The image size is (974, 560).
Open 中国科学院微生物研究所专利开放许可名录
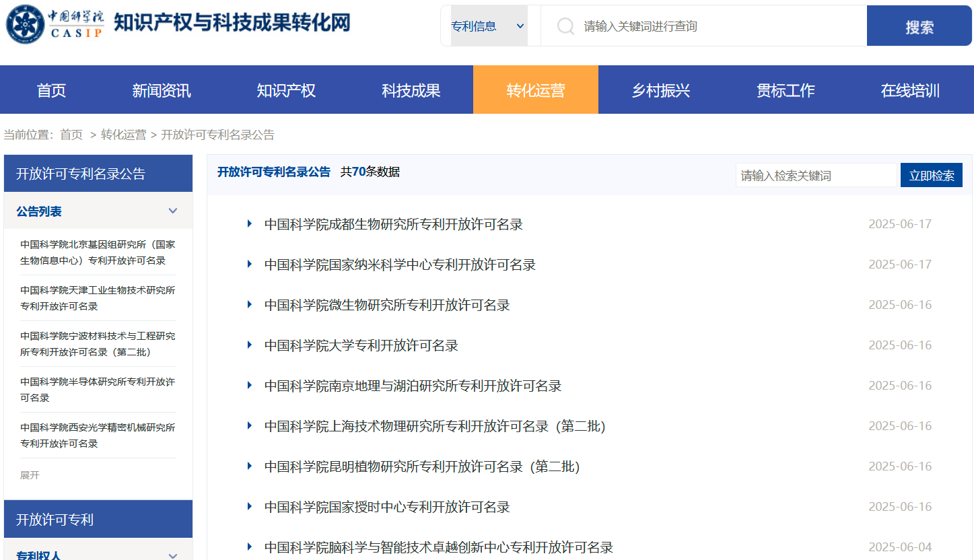(387, 305)
